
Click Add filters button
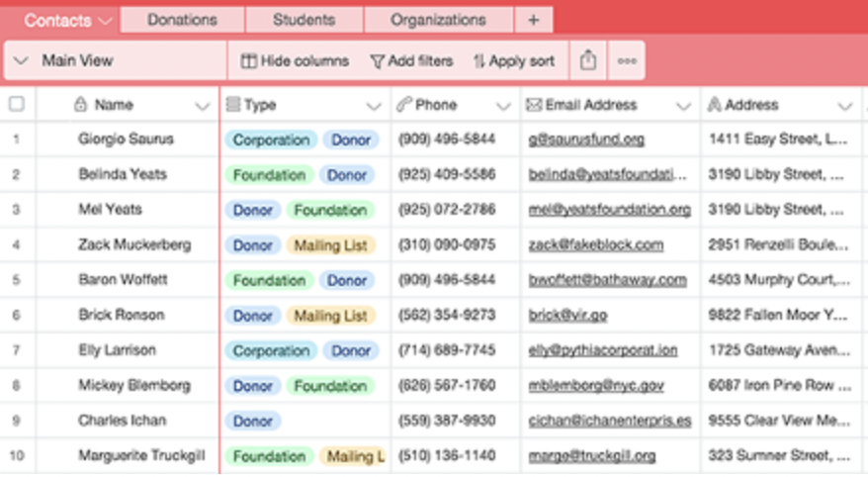pyautogui.click(x=411, y=61)
